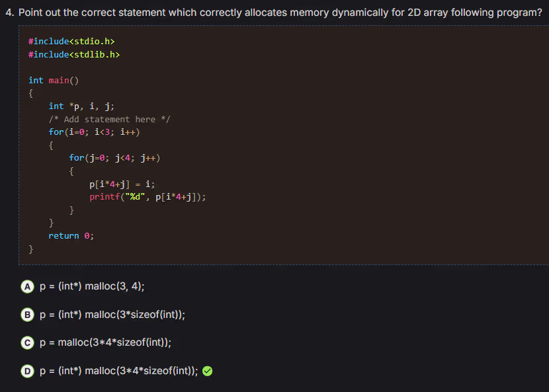Click the question 4 heading text
This screenshot has width=549, height=392.
274,13
